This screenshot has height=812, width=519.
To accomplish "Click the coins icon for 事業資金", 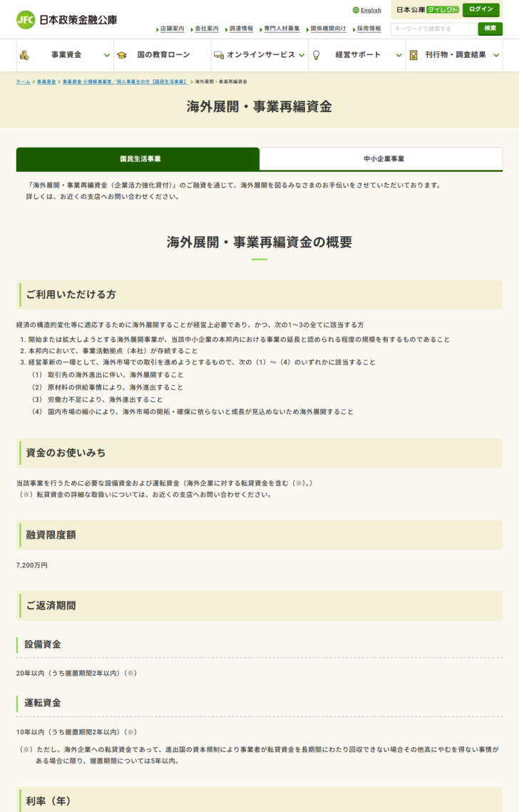I will click(24, 55).
